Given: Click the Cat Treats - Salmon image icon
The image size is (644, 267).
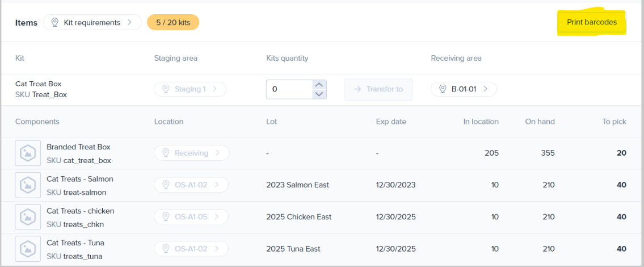Looking at the screenshot, I should click(28, 185).
